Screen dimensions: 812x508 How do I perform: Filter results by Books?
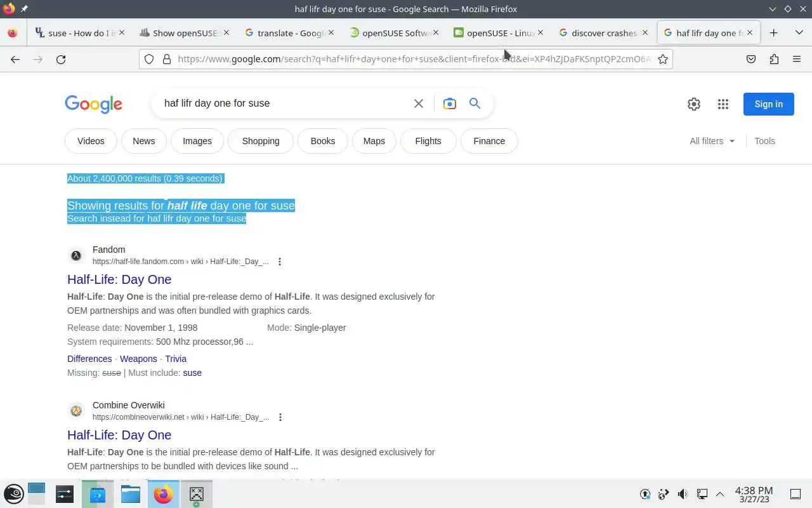323,141
